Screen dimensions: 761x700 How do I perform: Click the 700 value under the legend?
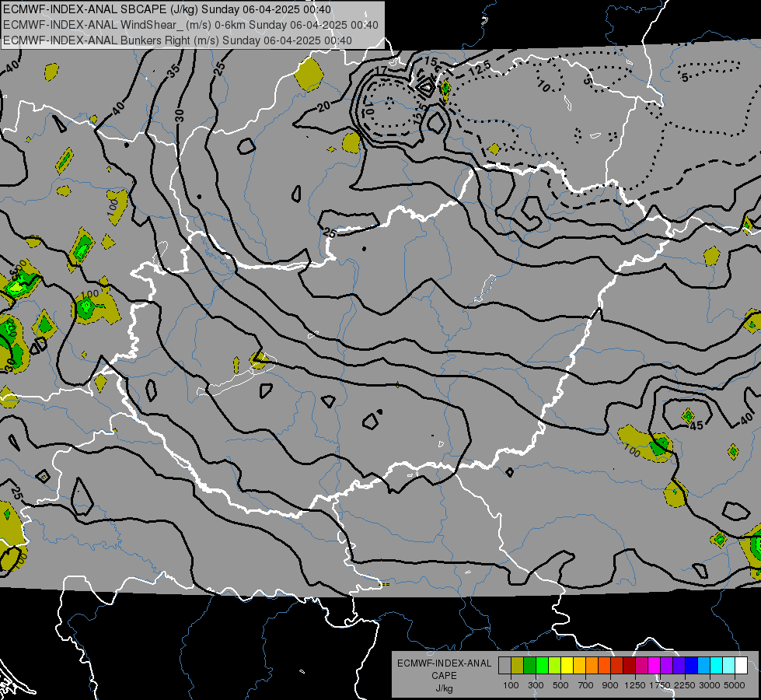pos(586,685)
